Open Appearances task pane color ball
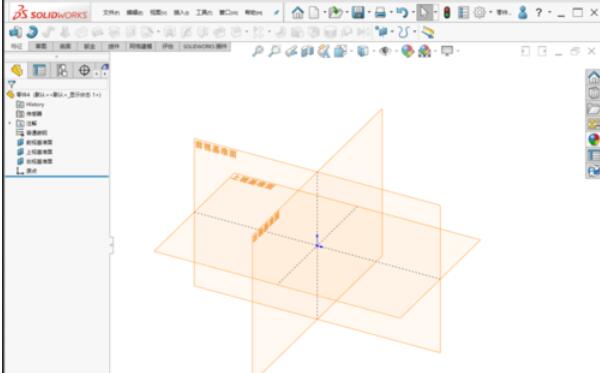This screenshot has width=600, height=373. [593, 140]
